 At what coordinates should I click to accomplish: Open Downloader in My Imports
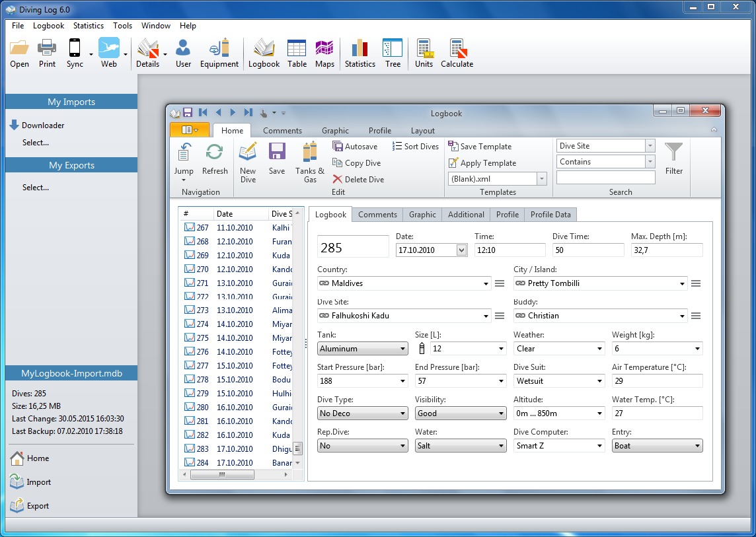36,125
